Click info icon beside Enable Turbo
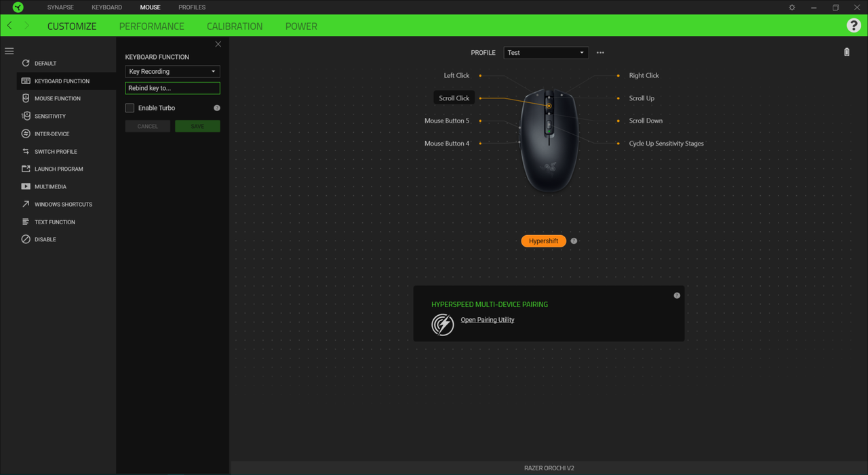This screenshot has width=868, height=475. click(217, 108)
